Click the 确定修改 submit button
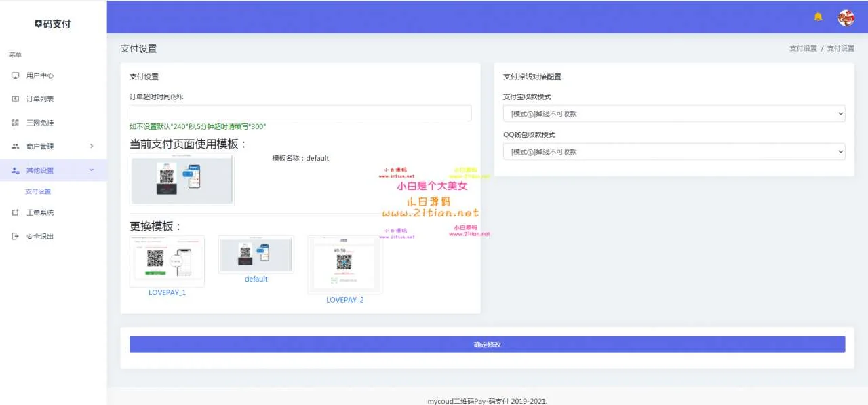This screenshot has height=405, width=868. pos(487,345)
